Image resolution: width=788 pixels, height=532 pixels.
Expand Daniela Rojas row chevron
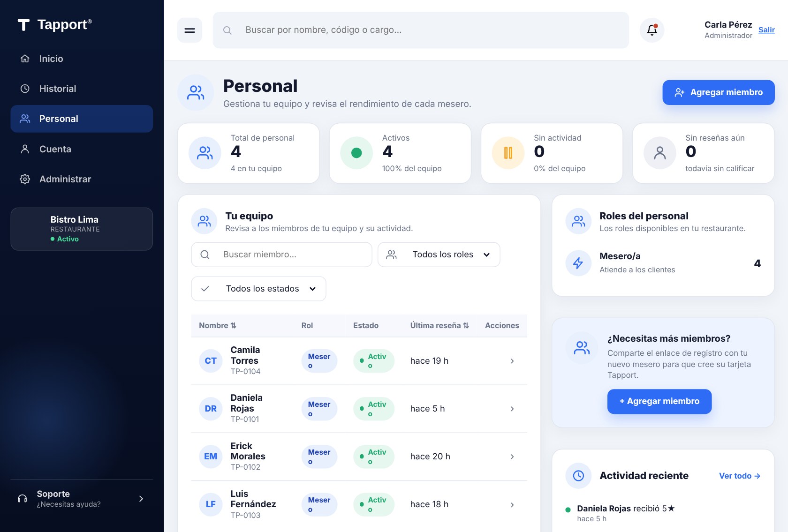(512, 409)
